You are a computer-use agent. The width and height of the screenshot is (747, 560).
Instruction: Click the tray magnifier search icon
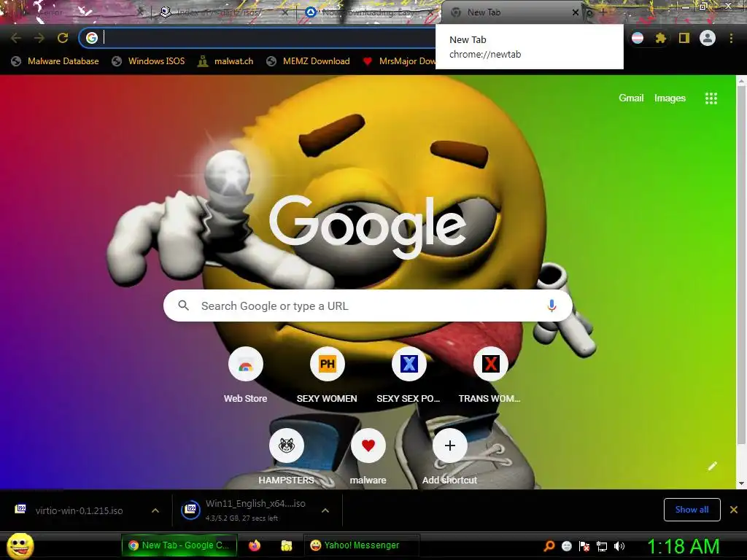549,546
